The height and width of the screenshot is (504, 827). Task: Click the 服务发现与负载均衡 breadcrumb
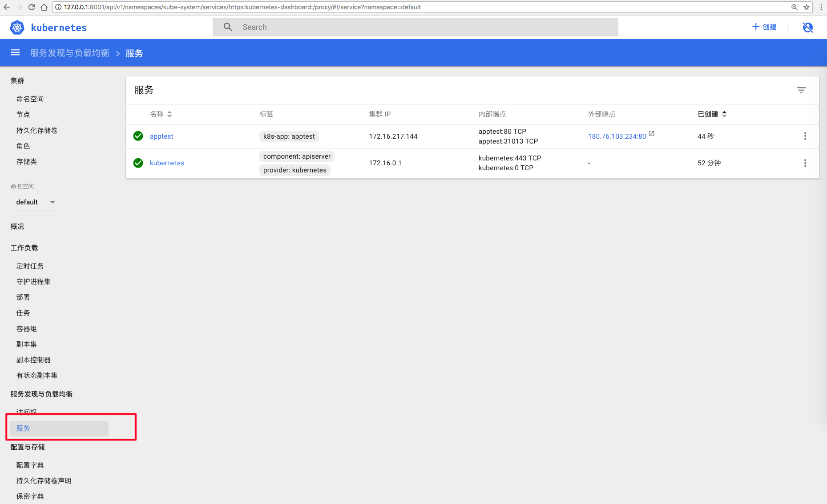pyautogui.click(x=70, y=53)
